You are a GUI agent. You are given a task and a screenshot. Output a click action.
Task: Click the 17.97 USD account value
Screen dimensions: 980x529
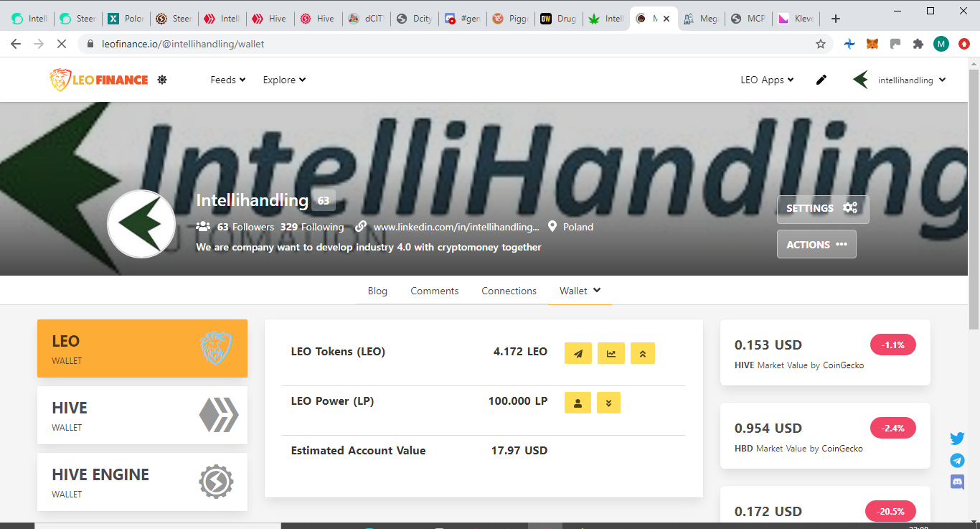519,451
